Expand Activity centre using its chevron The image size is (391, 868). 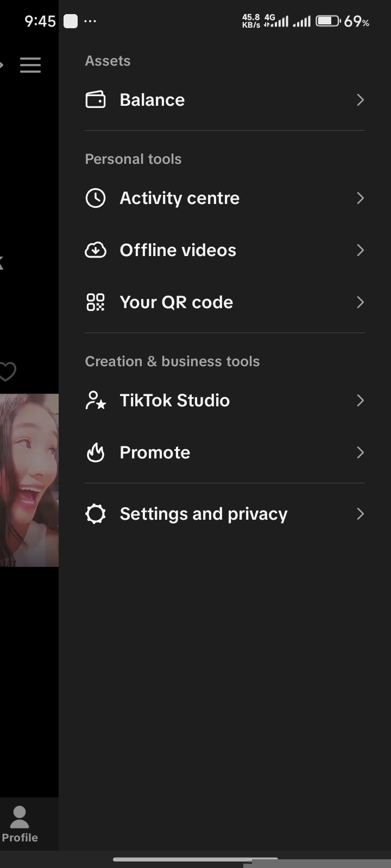360,198
